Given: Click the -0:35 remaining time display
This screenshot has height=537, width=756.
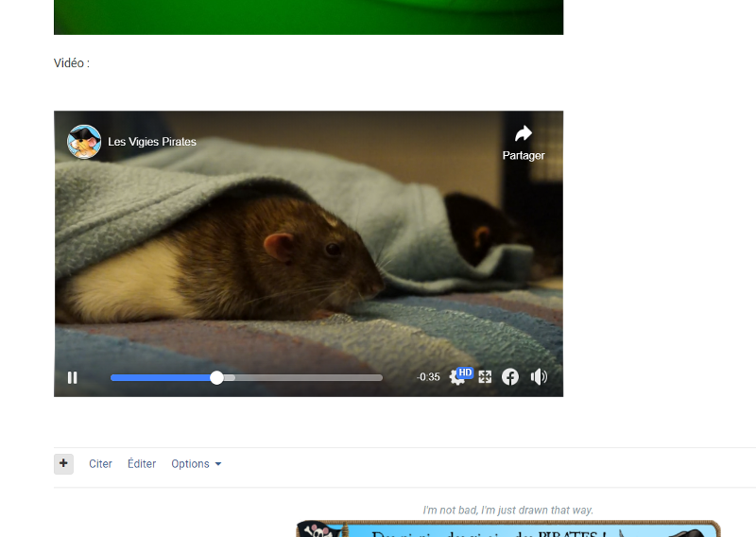Looking at the screenshot, I should tap(428, 377).
